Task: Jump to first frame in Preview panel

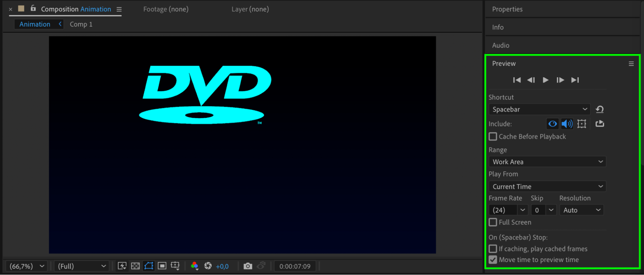Action: pos(517,80)
